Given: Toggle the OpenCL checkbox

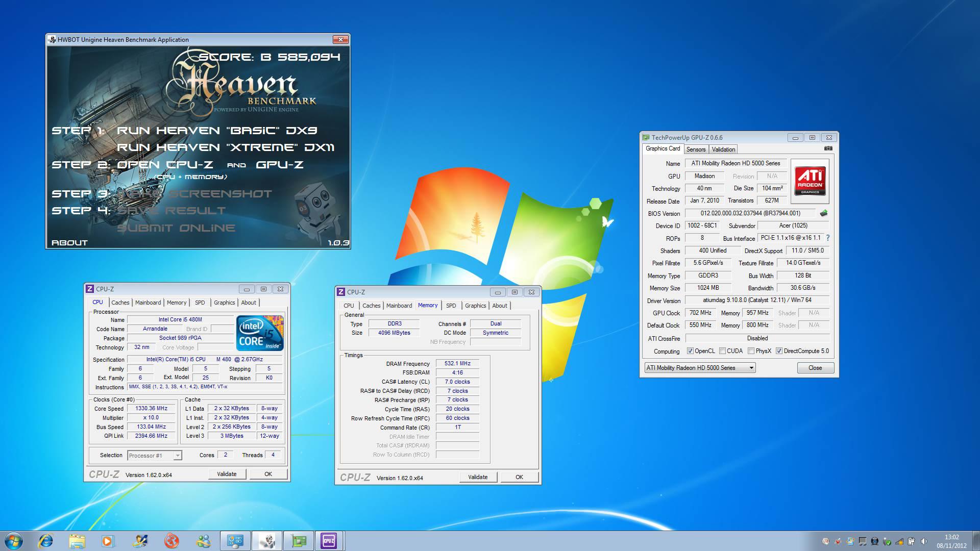Looking at the screenshot, I should pyautogui.click(x=690, y=351).
